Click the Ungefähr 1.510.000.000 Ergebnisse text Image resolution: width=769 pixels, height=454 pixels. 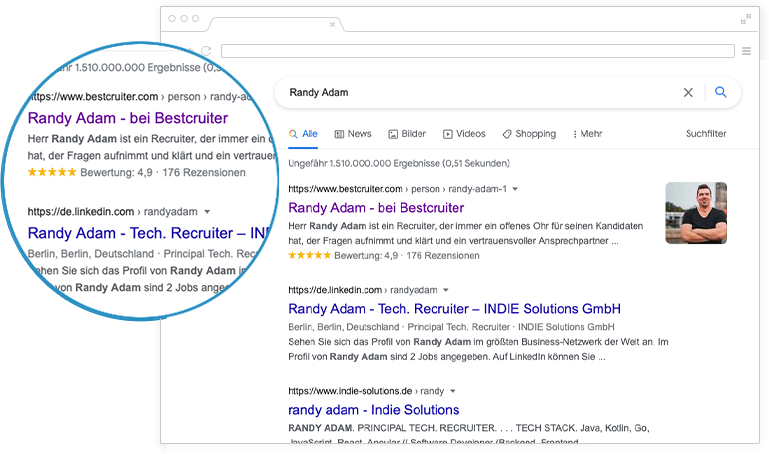point(399,163)
